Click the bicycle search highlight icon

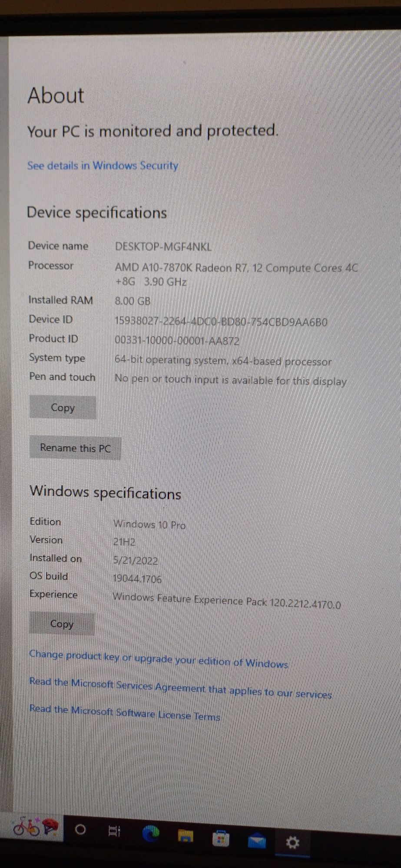(35, 827)
